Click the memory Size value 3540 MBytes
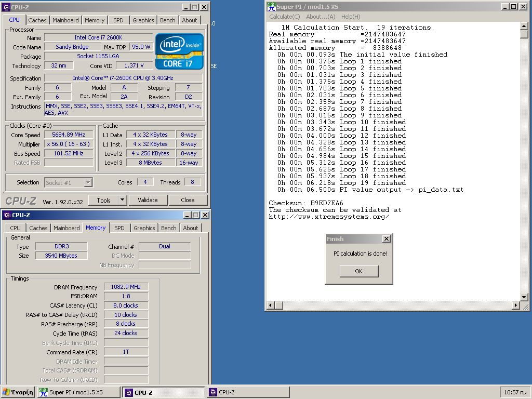532x399 pixels. click(61, 256)
